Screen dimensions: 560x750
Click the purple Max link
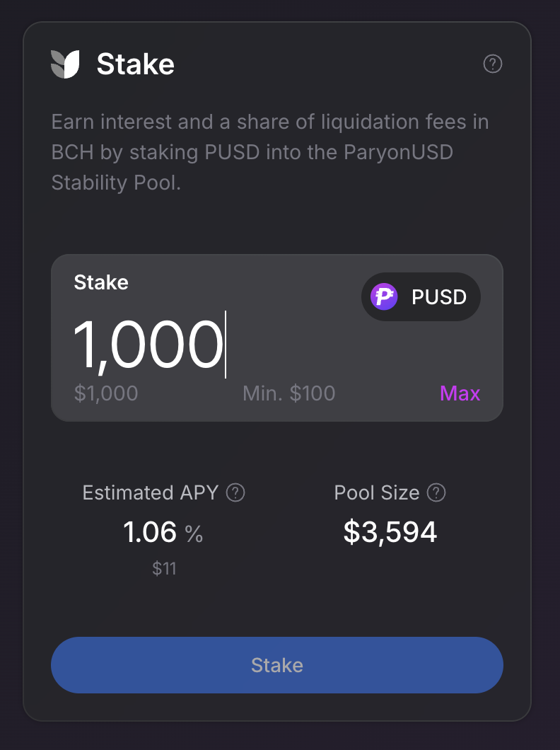click(x=460, y=393)
